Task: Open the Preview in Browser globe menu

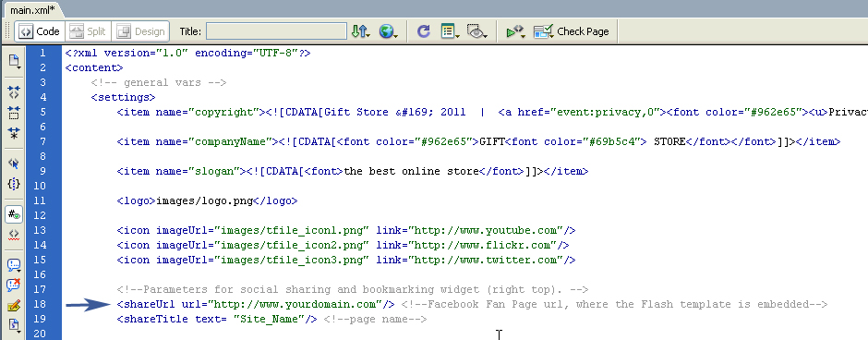Action: point(388,31)
